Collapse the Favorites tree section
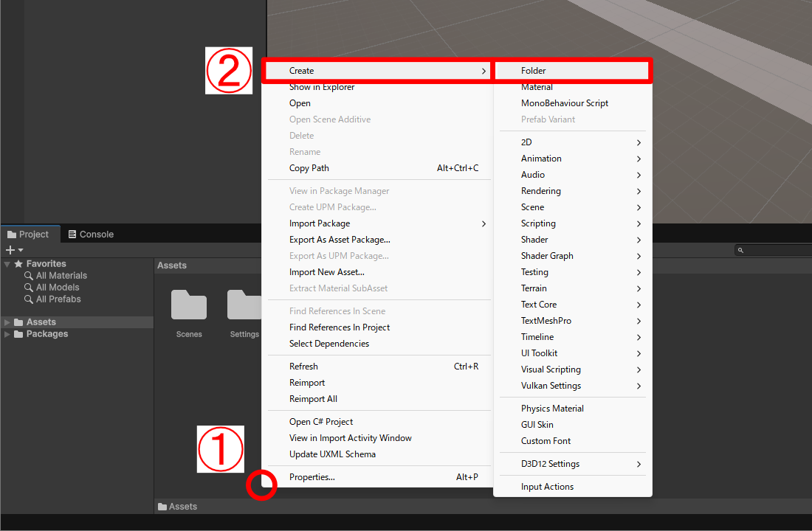Screen dimensions: 812x531 coord(7,264)
